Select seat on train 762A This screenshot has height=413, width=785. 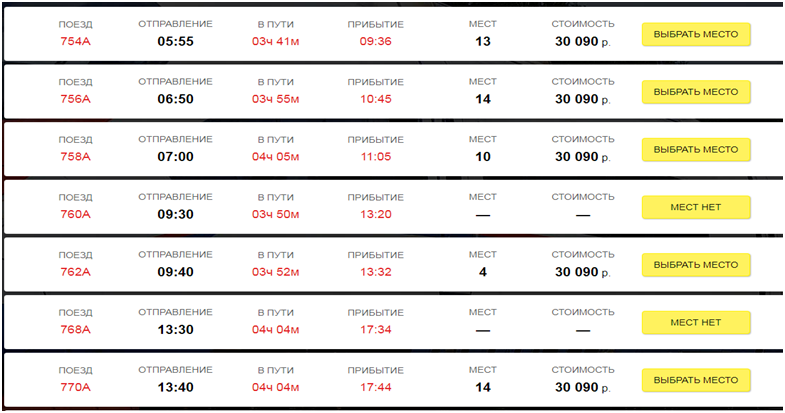(x=695, y=265)
